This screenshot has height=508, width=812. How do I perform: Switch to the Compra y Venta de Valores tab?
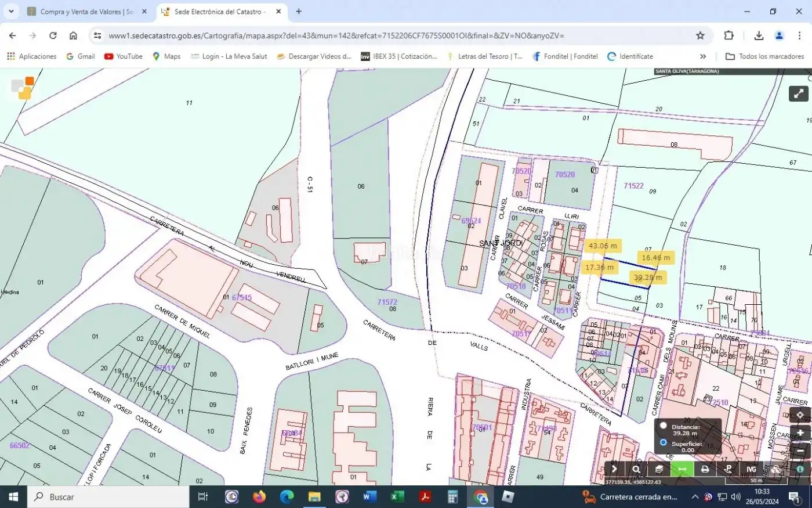[x=87, y=12]
